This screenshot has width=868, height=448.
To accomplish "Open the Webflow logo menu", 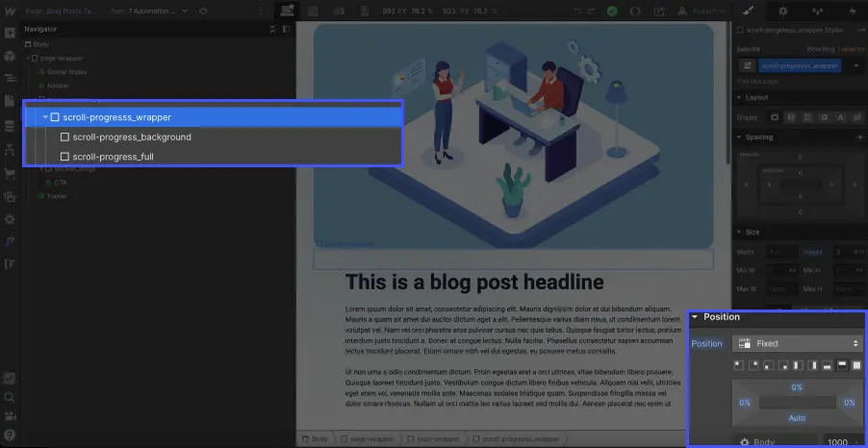I will coord(9,12).
